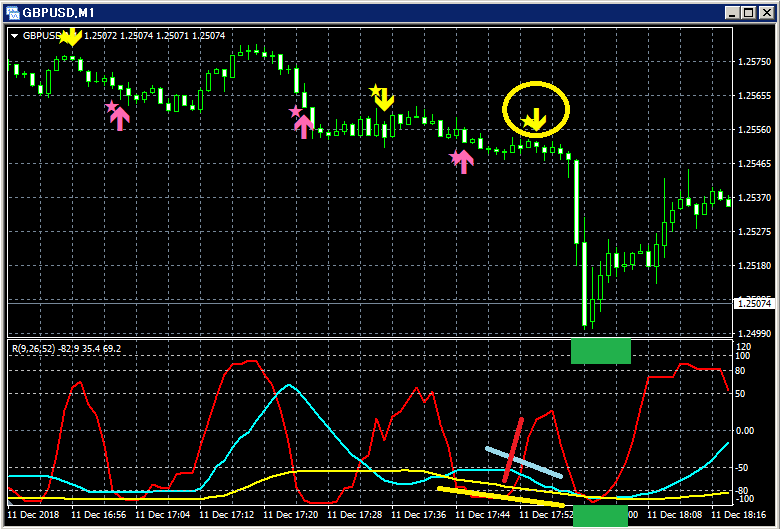The image size is (780, 529).
Task: Click the 11 Dec 17:36 time label
Action: click(x=419, y=514)
